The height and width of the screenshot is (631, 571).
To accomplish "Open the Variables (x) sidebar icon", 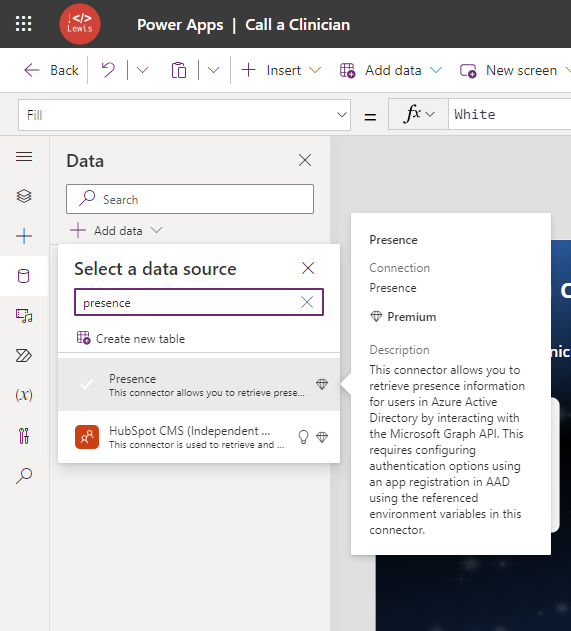I will click(24, 395).
